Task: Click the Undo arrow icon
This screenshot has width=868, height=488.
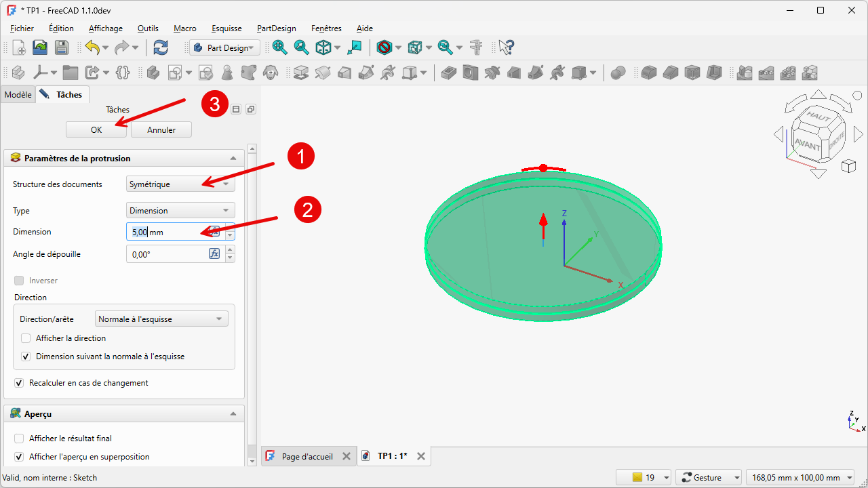Action: (92, 47)
